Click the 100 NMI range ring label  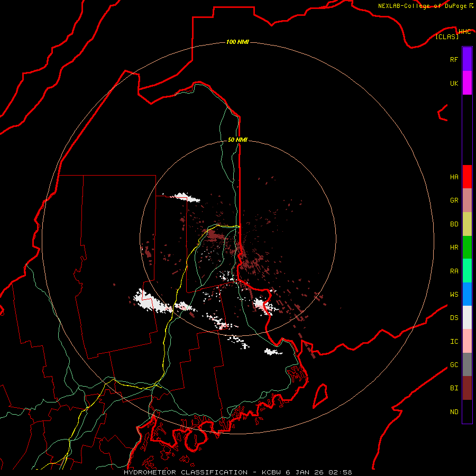point(237,42)
